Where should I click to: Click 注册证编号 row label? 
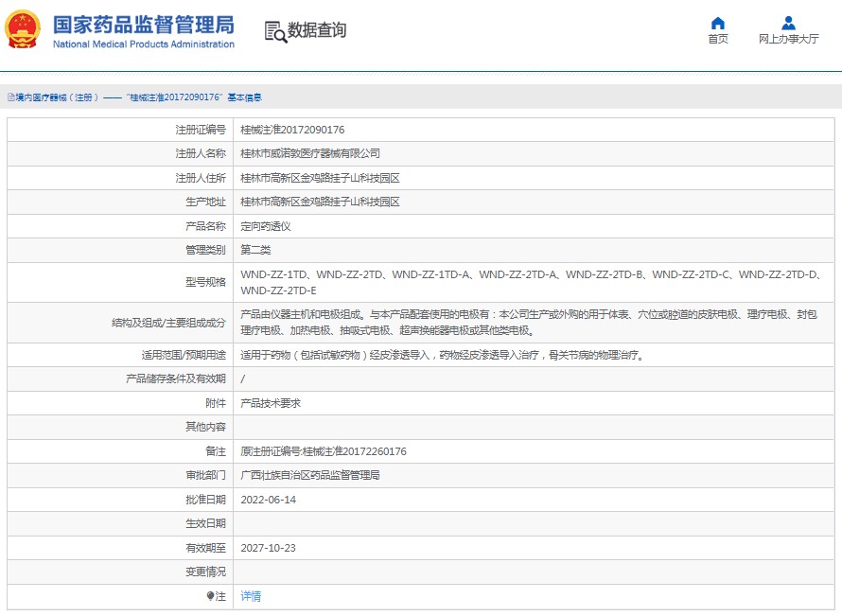pyautogui.click(x=201, y=130)
